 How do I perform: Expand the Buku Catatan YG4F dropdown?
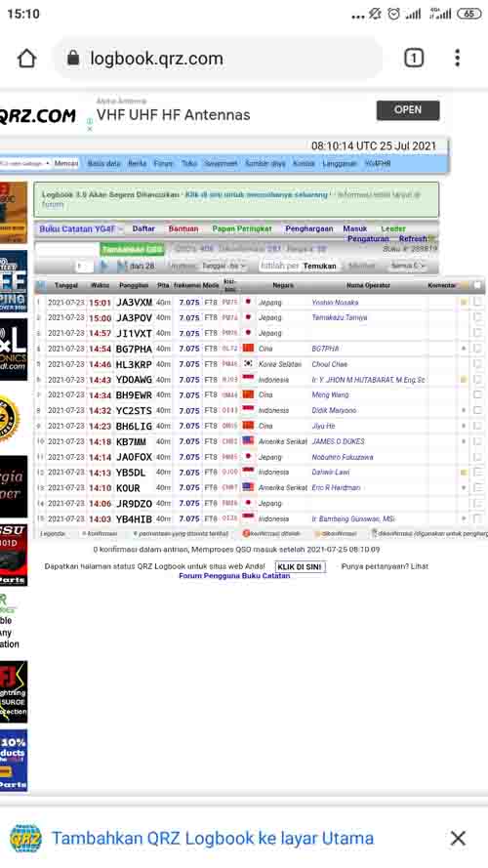(x=81, y=229)
